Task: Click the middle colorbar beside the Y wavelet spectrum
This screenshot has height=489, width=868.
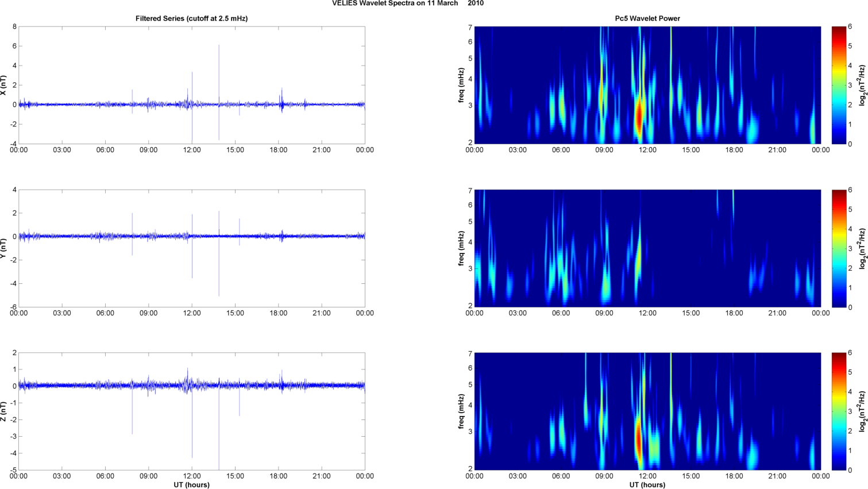Action: [x=839, y=248]
